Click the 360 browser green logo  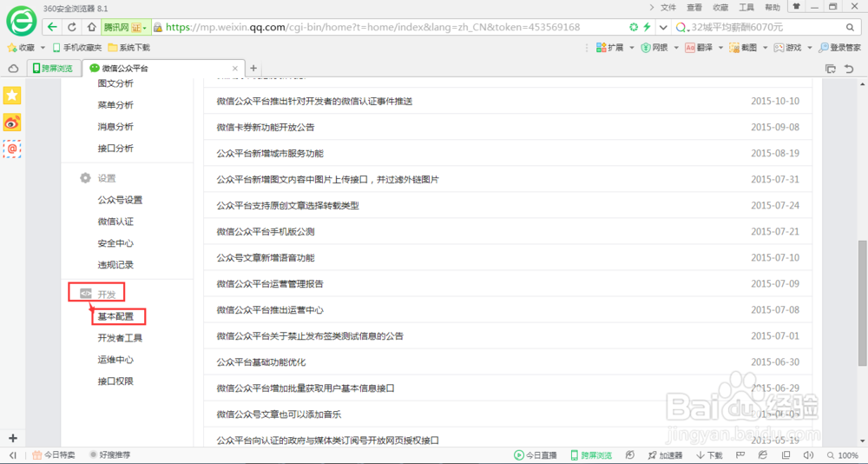click(21, 21)
